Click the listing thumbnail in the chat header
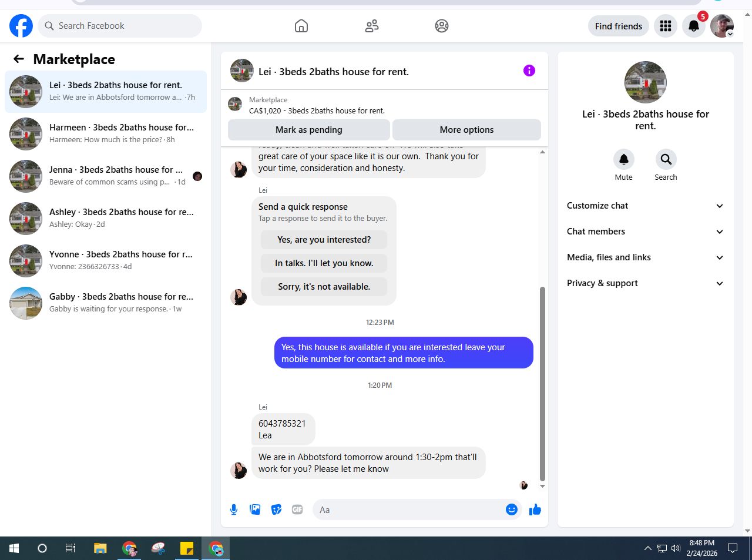The height and width of the screenshot is (560, 752). click(242, 71)
